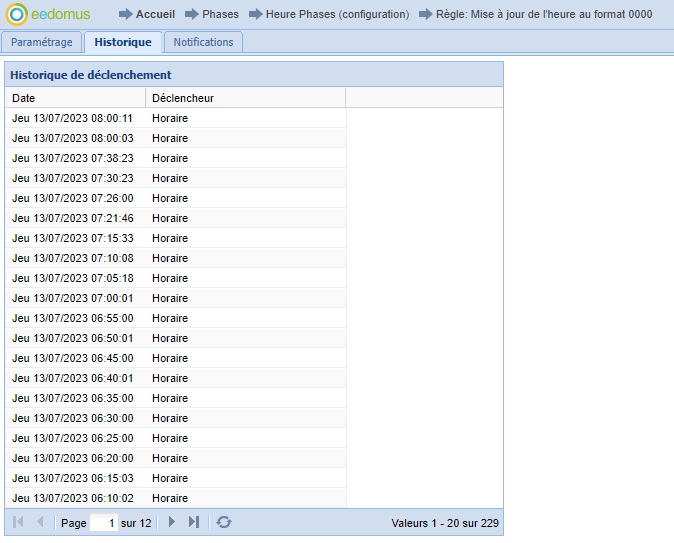Switch to the Notifications tab

(x=203, y=42)
